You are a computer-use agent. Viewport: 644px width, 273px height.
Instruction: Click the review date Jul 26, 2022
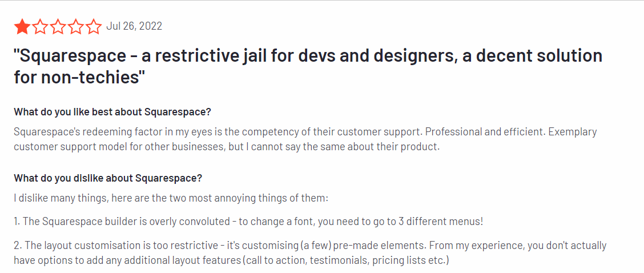(134, 26)
